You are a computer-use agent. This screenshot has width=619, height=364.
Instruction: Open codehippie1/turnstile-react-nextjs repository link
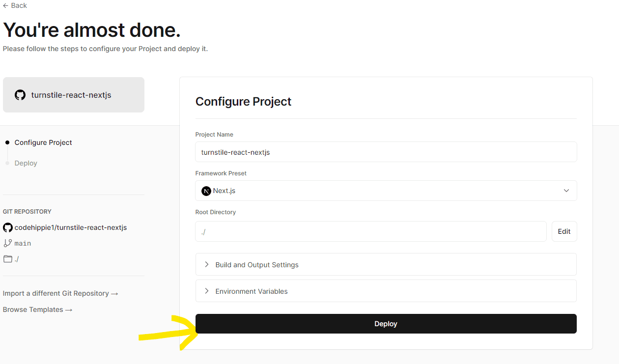71,227
